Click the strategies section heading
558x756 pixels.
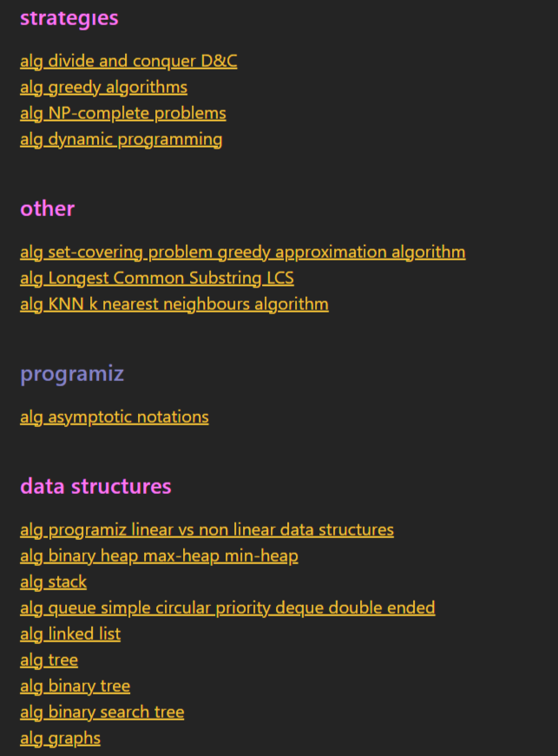pyautogui.click(x=69, y=18)
